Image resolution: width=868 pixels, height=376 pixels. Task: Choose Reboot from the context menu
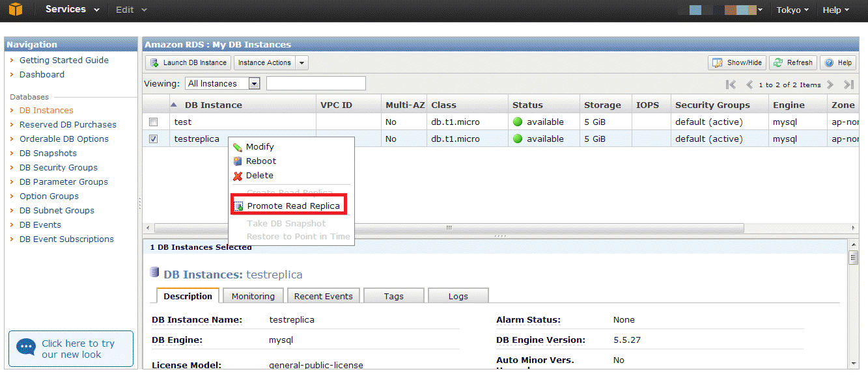[261, 161]
